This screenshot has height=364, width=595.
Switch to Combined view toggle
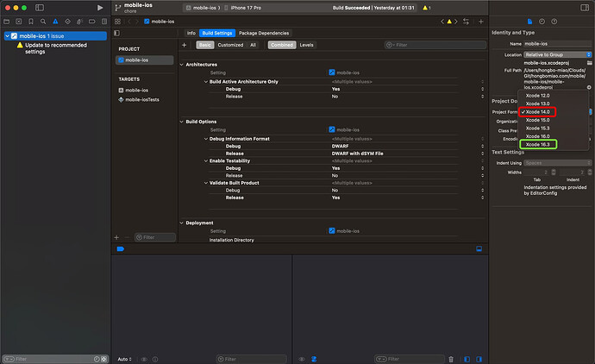(281, 45)
